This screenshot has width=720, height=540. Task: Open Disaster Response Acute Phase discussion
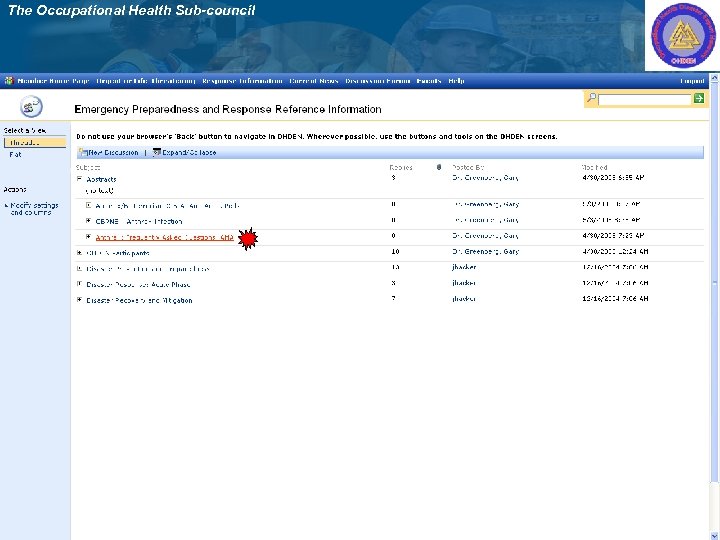(138, 285)
